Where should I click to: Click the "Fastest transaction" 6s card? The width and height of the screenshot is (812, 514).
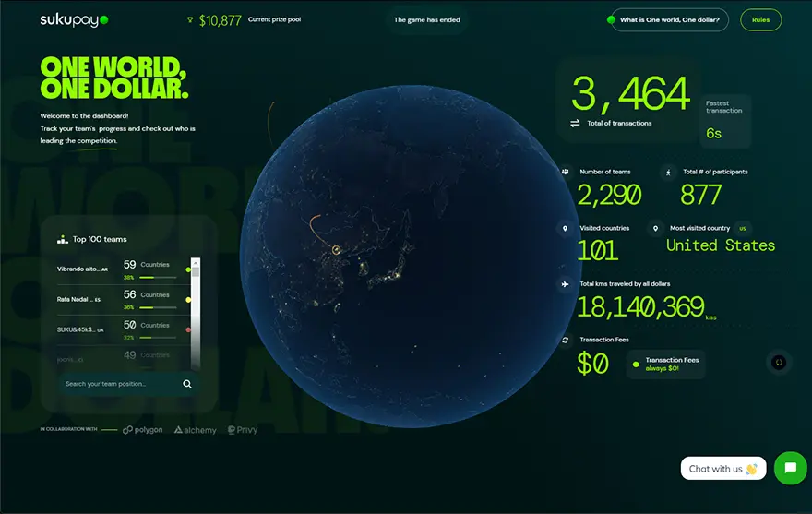click(725, 121)
